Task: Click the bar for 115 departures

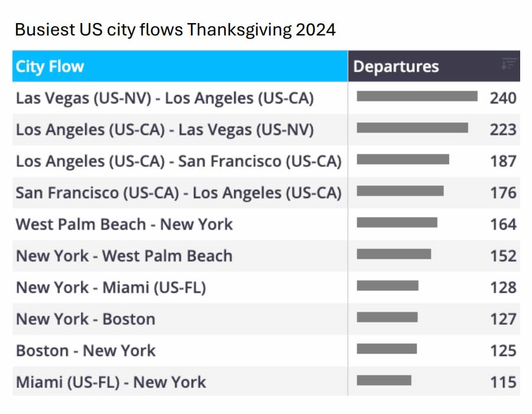Action: [x=384, y=380]
